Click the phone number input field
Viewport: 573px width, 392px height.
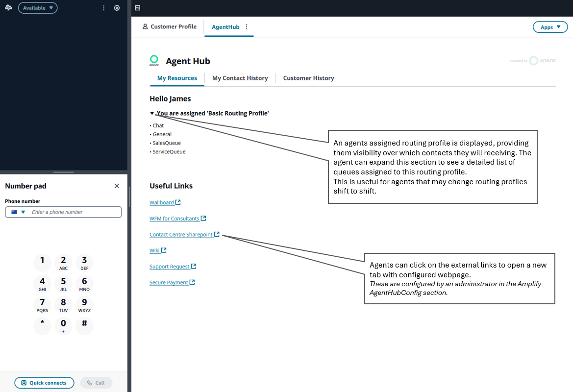pos(74,212)
